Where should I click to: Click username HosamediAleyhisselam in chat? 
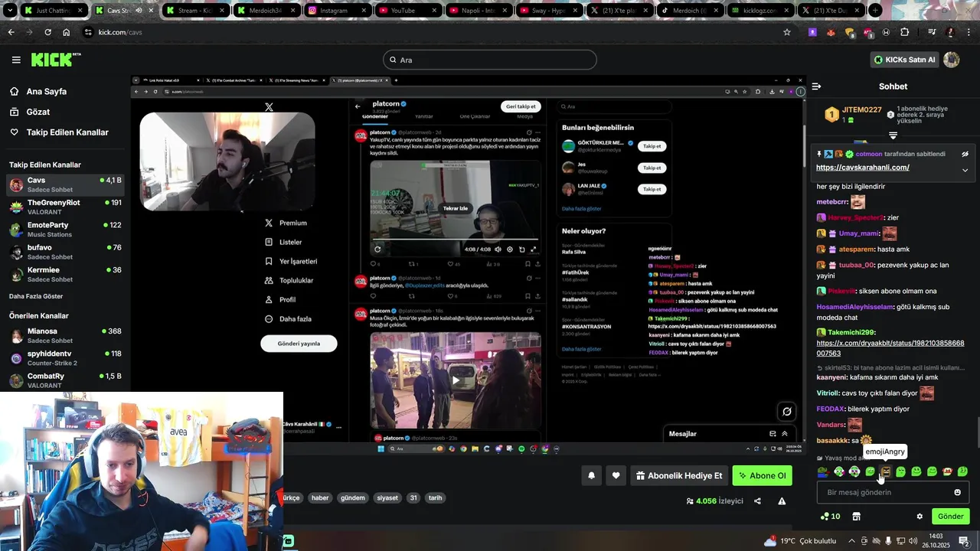(x=855, y=307)
